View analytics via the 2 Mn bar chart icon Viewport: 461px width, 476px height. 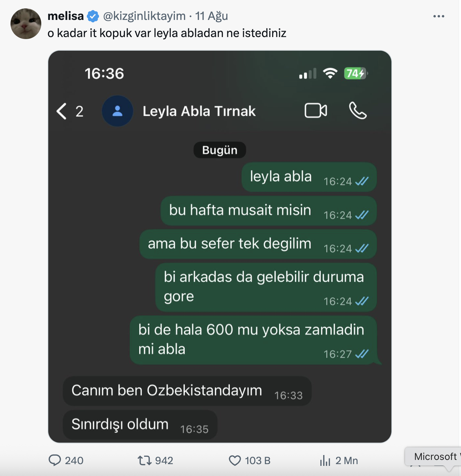click(325, 461)
